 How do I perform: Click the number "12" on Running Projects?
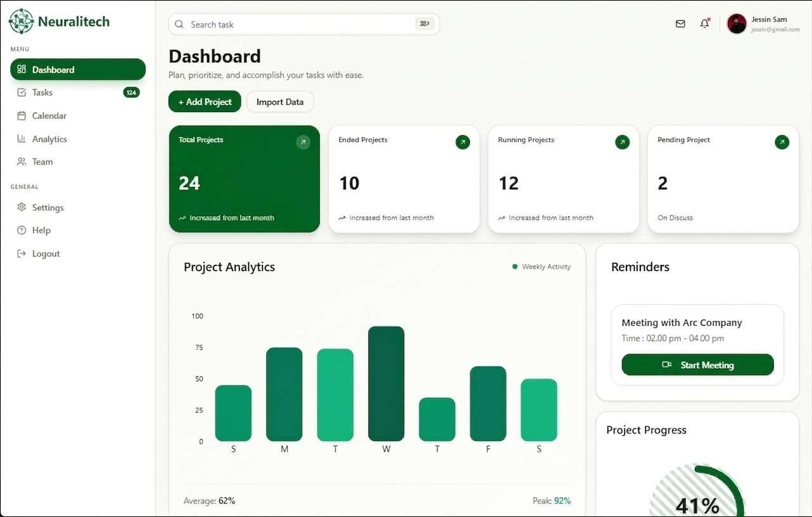(x=509, y=184)
